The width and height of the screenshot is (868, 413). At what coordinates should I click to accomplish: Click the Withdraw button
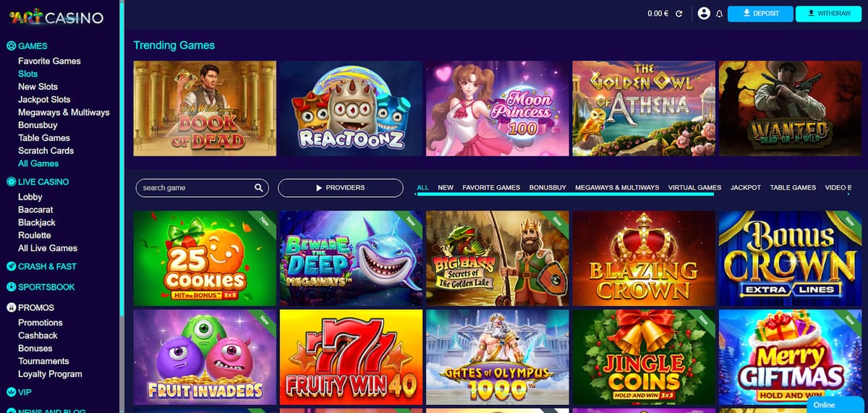point(829,14)
